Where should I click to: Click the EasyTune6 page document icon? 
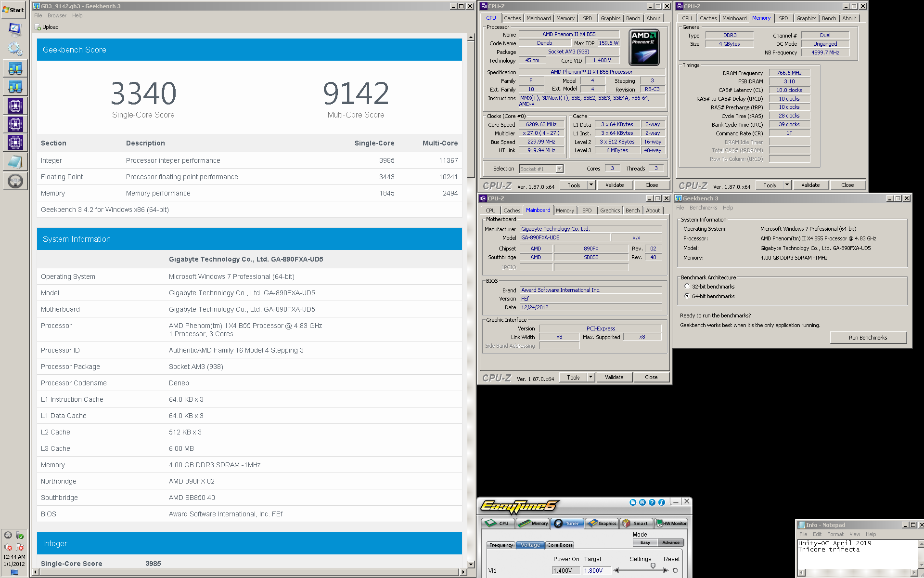tap(633, 502)
